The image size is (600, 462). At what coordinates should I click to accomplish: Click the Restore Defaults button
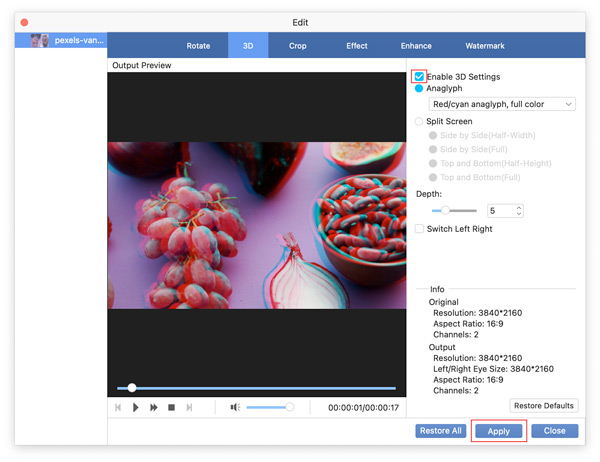pos(544,405)
